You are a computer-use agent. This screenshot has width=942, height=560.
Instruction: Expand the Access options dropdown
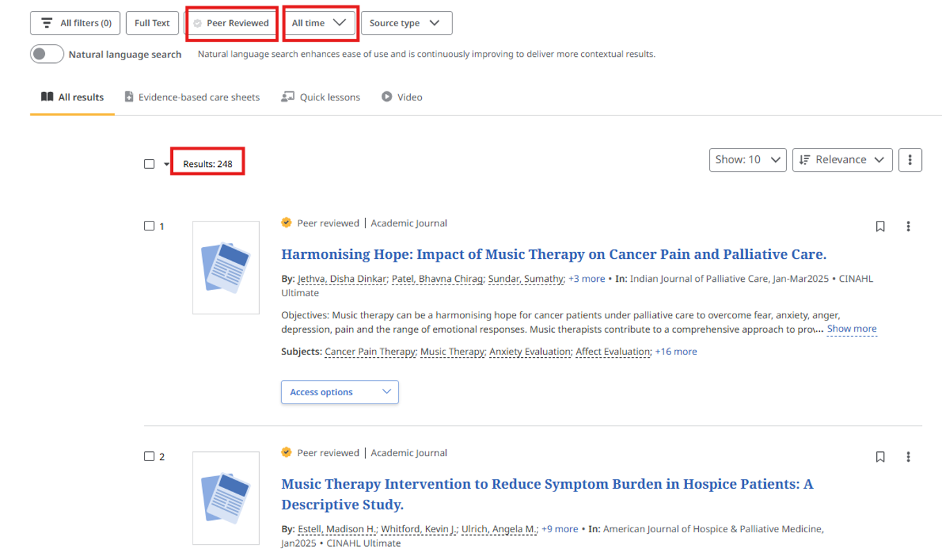click(340, 392)
